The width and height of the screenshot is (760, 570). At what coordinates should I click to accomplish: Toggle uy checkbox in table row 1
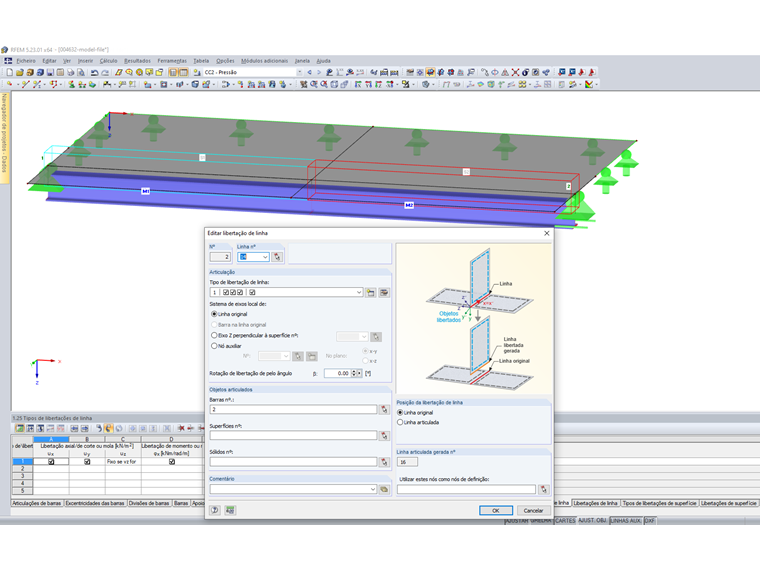coord(87,462)
